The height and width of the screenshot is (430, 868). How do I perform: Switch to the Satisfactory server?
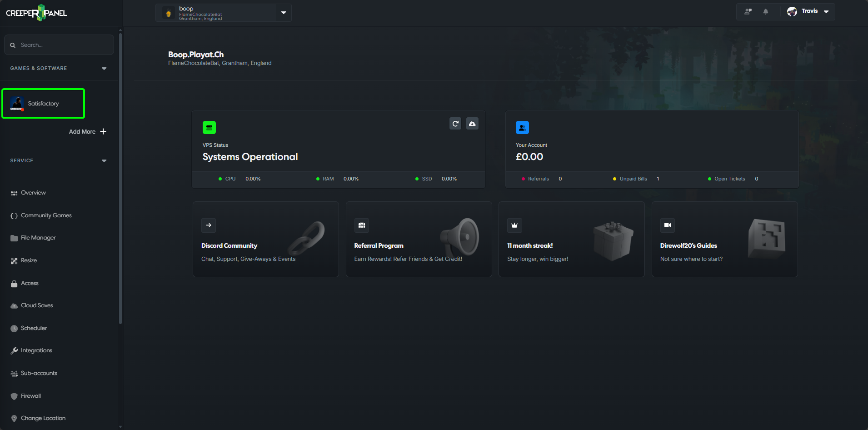(x=43, y=103)
